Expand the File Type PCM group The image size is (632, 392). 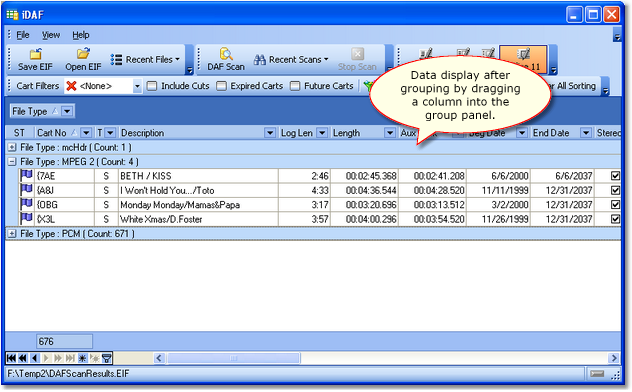tap(12, 234)
